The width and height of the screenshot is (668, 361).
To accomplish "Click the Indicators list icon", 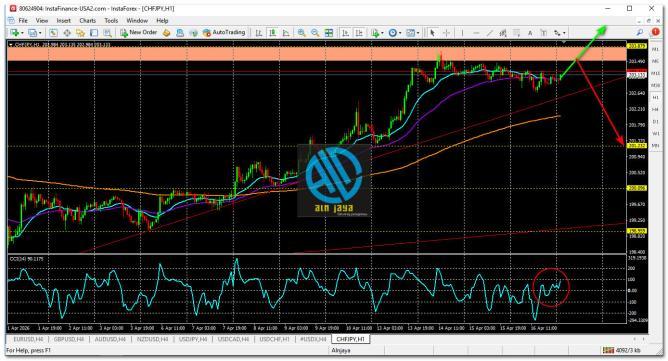I will [375, 33].
